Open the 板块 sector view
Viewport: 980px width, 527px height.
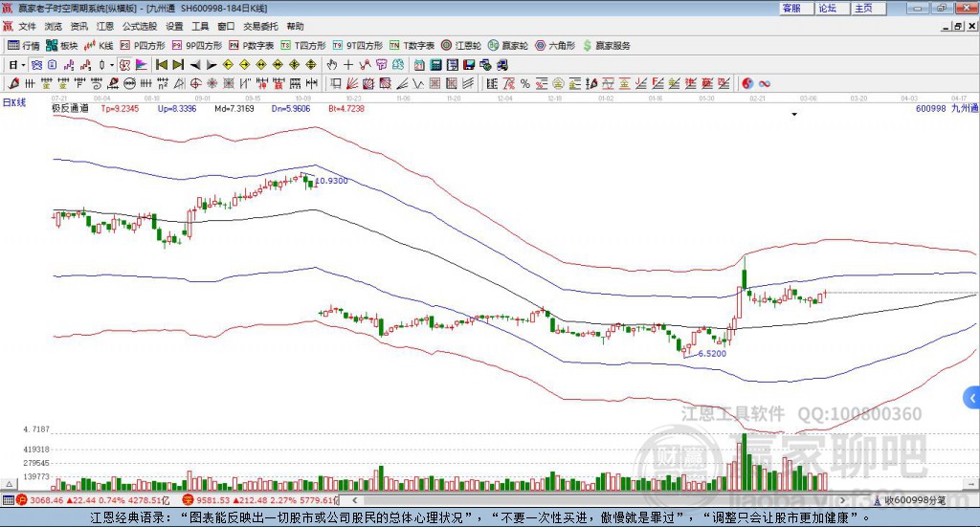coord(61,46)
